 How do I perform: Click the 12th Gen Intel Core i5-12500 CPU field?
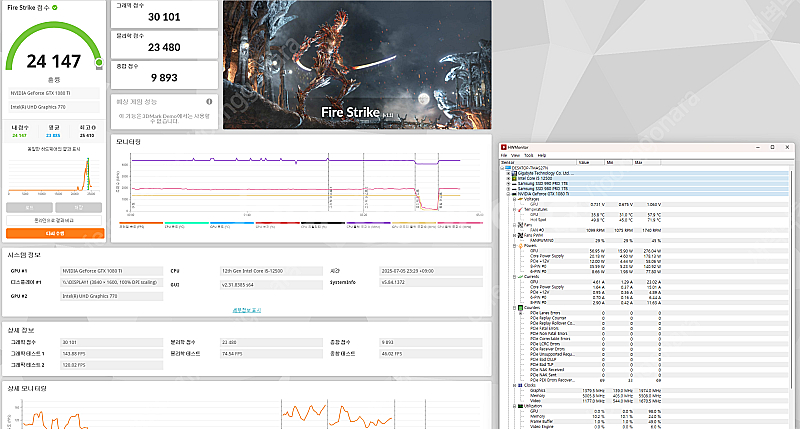pos(271,271)
